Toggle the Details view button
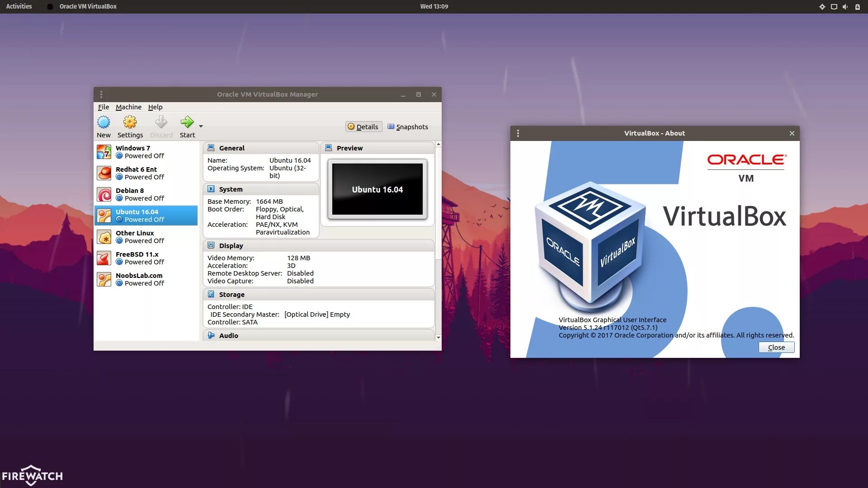 coord(363,127)
